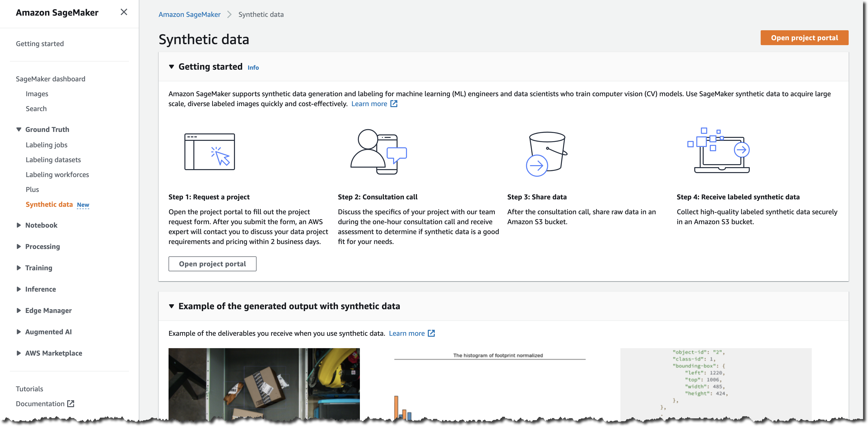Select Images in SageMaker dashboard
The width and height of the screenshot is (868, 427).
pyautogui.click(x=36, y=93)
